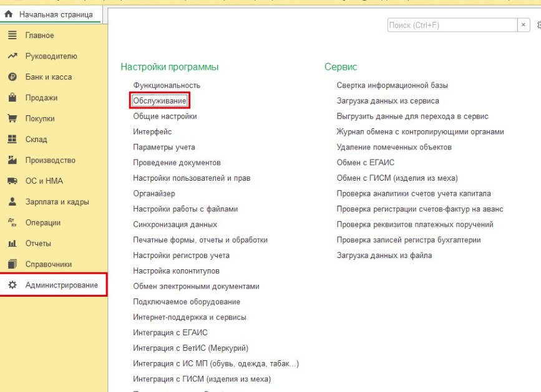Open Настройка колонтитулов
The width and height of the screenshot is (541, 392).
pyautogui.click(x=176, y=270)
